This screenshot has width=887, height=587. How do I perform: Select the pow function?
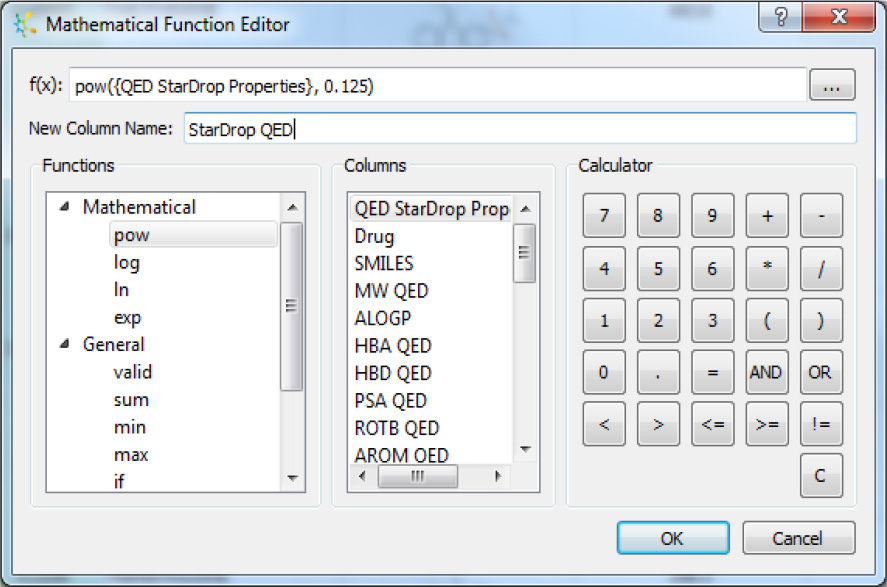(x=130, y=234)
